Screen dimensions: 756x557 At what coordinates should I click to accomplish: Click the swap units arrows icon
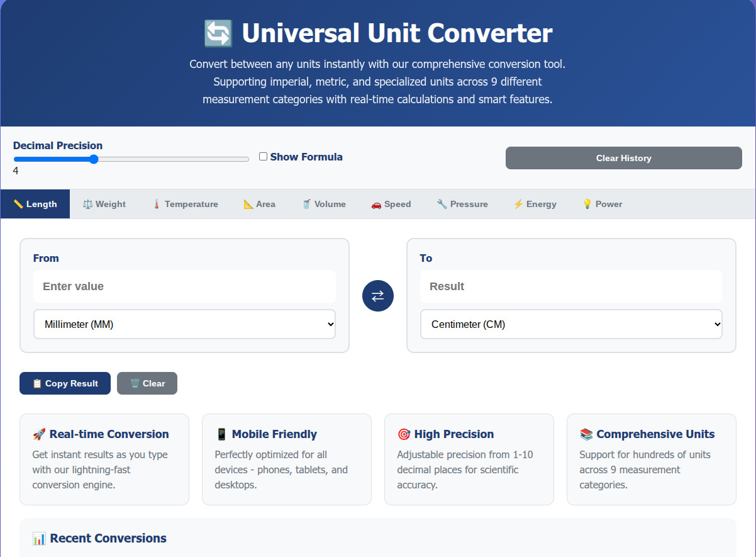click(x=377, y=296)
